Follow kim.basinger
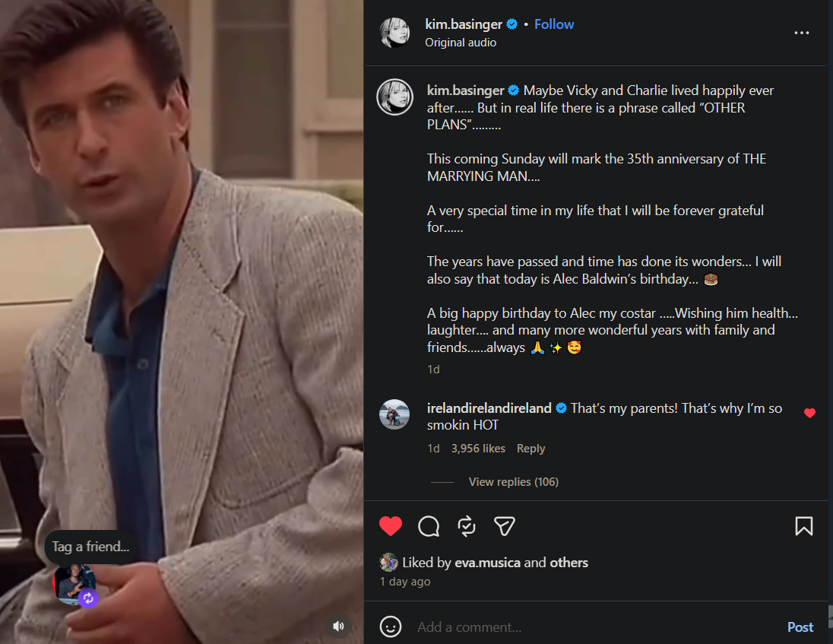This screenshot has height=644, width=833. click(553, 24)
